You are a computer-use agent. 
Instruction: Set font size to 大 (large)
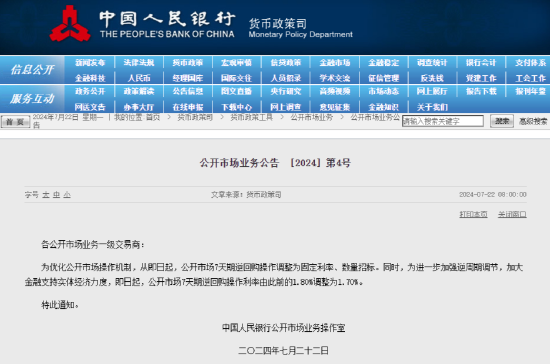click(46, 195)
